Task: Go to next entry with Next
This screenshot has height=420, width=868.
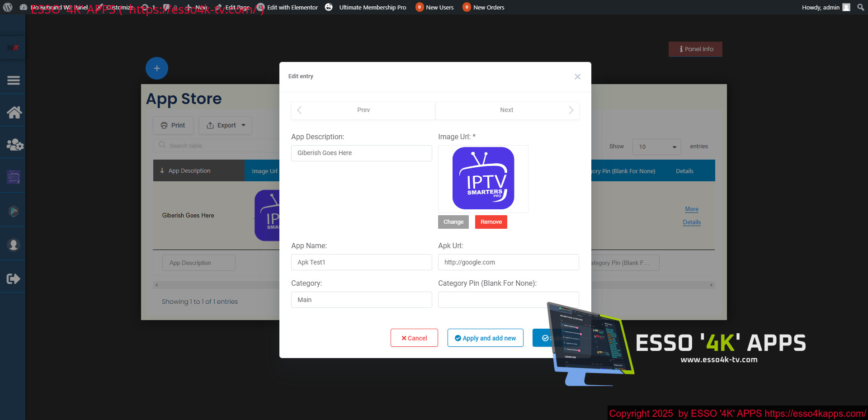Action: click(507, 110)
